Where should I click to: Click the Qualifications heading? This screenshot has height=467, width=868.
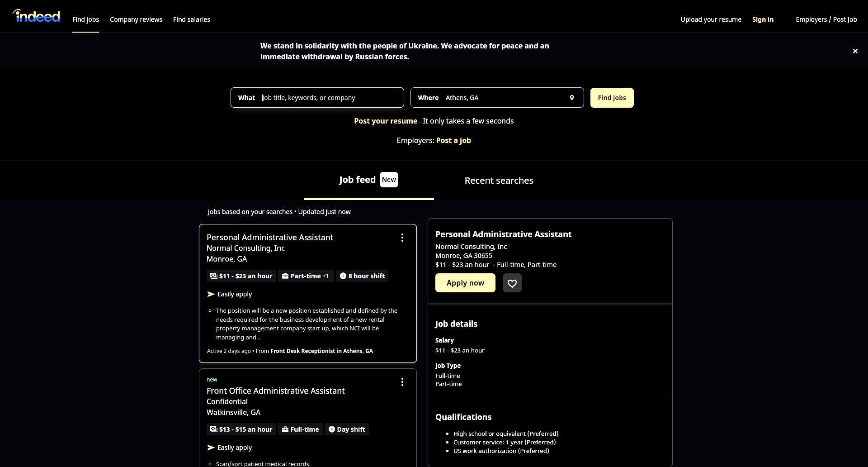463,417
